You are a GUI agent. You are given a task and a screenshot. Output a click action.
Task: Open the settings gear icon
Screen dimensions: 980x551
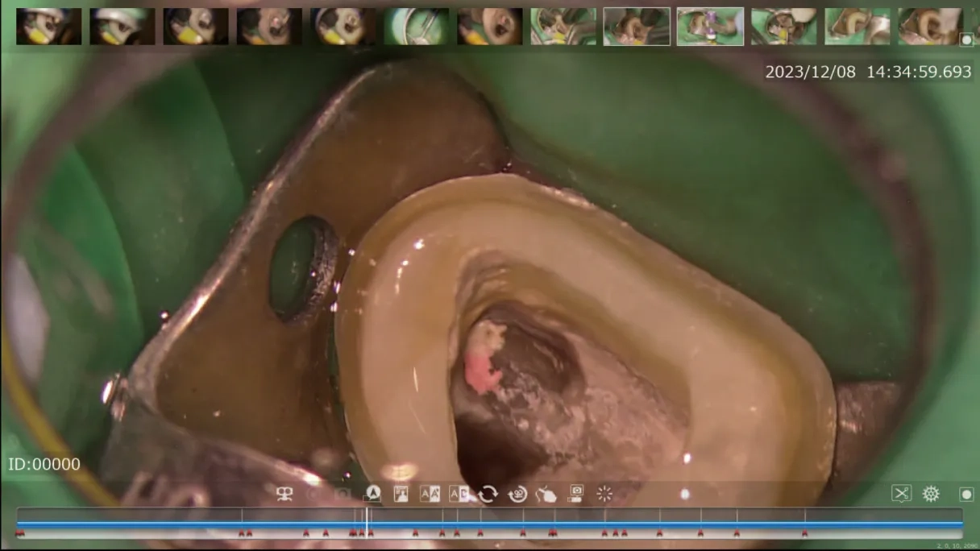[931, 494]
